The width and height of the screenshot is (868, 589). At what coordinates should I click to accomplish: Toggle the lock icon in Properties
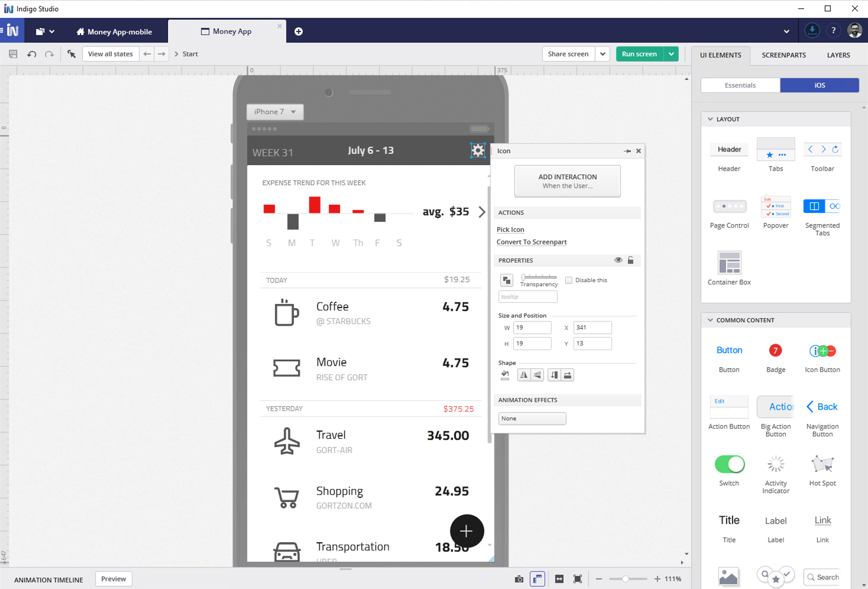[631, 260]
